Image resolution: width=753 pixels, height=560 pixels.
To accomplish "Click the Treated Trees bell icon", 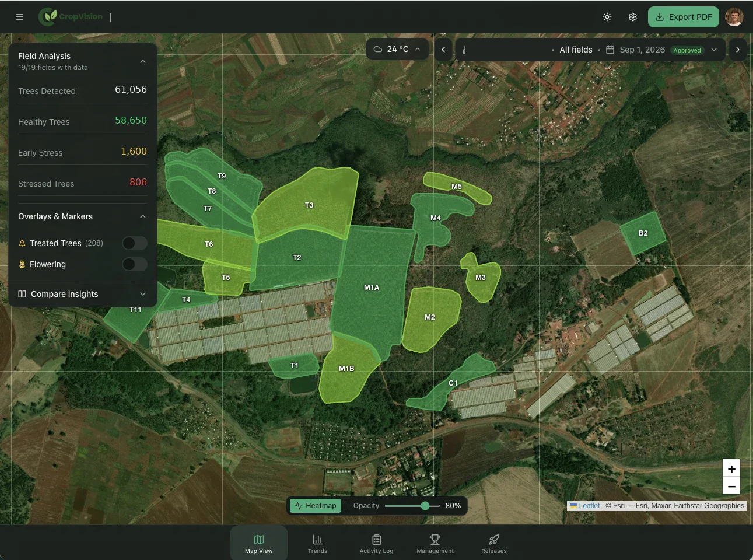I will click(22, 243).
